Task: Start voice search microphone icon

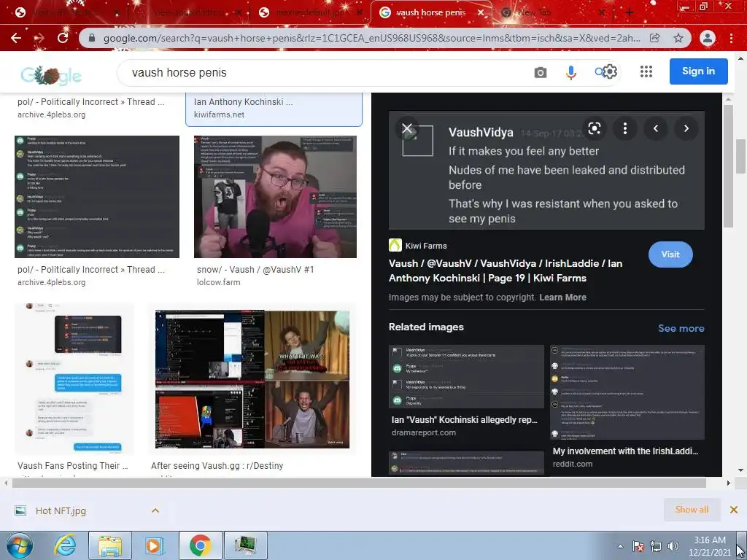Action: tap(570, 72)
